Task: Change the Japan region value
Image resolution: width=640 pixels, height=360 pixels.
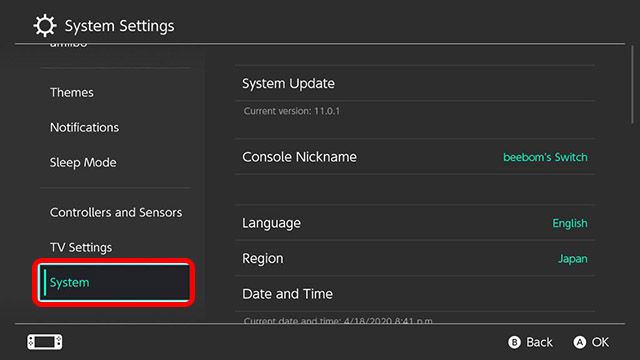Action: pyautogui.click(x=573, y=259)
